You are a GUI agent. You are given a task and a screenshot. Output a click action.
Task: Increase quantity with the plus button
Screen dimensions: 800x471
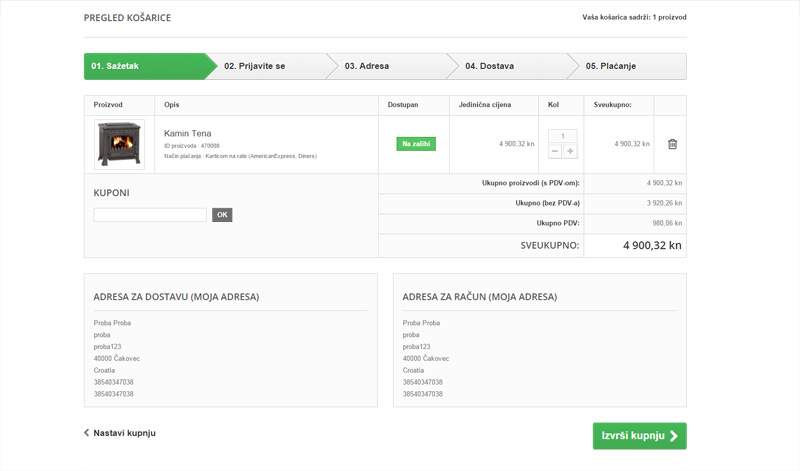pyautogui.click(x=570, y=152)
